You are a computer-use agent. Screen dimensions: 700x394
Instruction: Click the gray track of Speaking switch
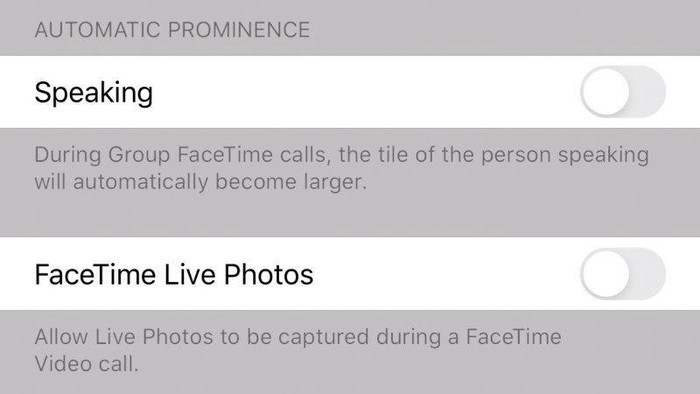648,91
